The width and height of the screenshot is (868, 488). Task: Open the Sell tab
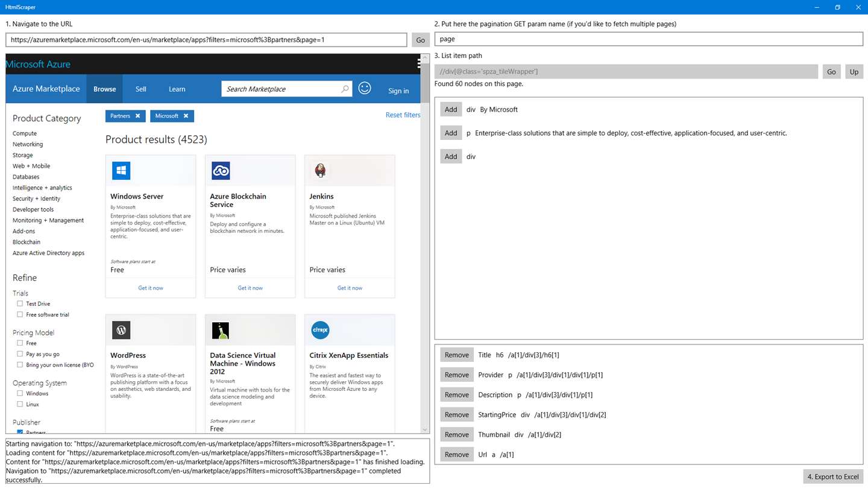pyautogui.click(x=140, y=89)
